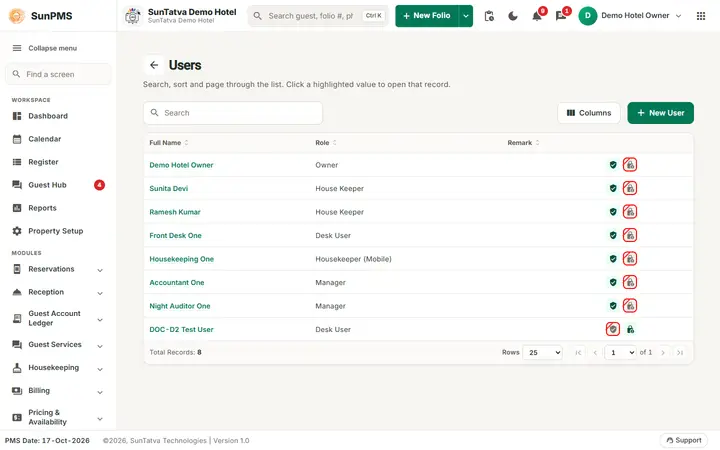720x450 pixels.
Task: Toggle active shield for Night Auditor One
Action: pyautogui.click(x=613, y=306)
